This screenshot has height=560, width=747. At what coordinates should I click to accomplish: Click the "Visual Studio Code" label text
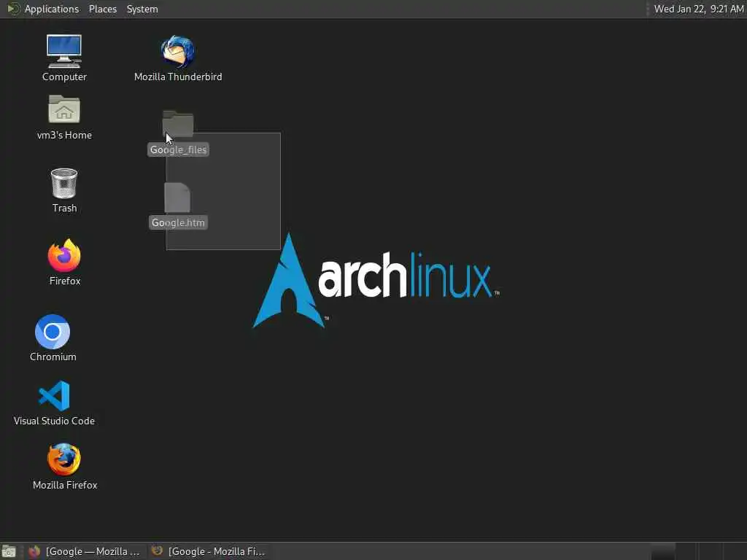[54, 421]
